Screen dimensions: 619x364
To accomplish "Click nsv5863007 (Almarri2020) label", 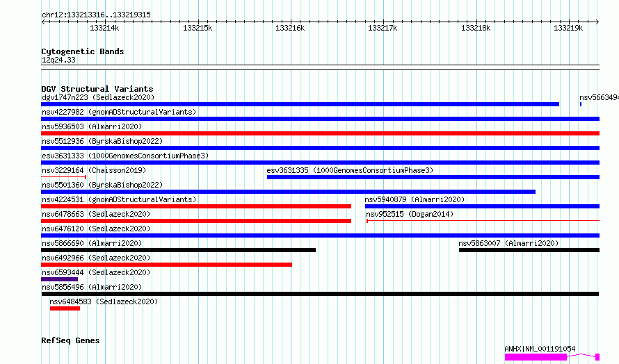I will click(x=508, y=243).
